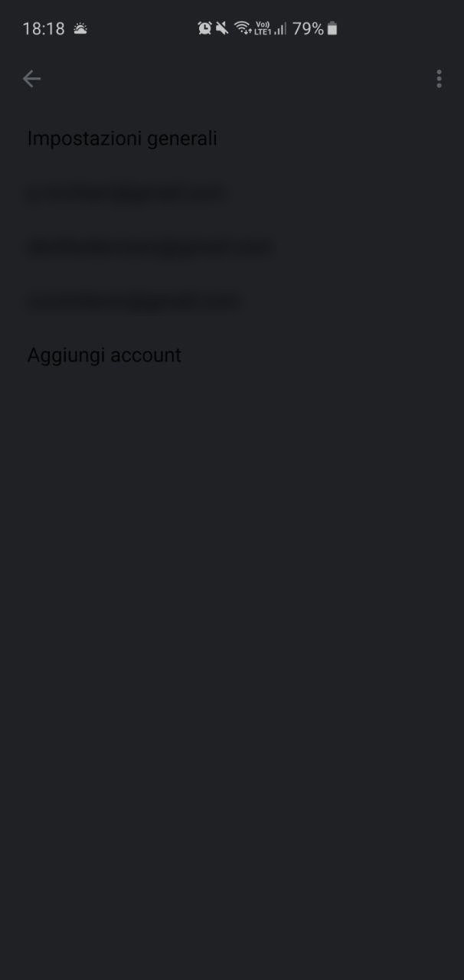Tap the Wi-Fi signal status icon
The height and width of the screenshot is (980, 464).
(x=243, y=29)
